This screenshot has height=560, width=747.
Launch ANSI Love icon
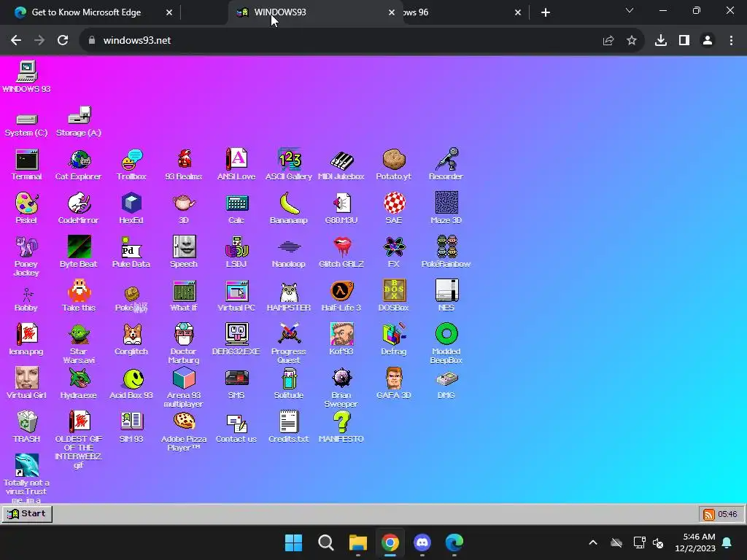coord(236,165)
